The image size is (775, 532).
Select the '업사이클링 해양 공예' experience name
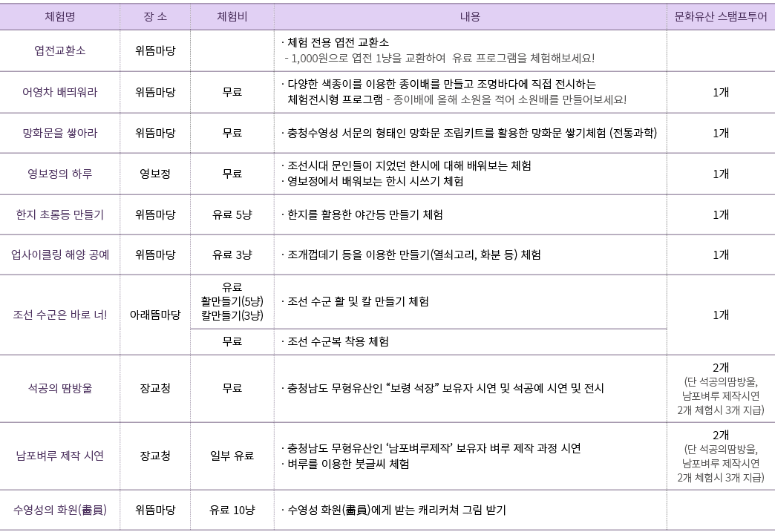[x=60, y=255]
